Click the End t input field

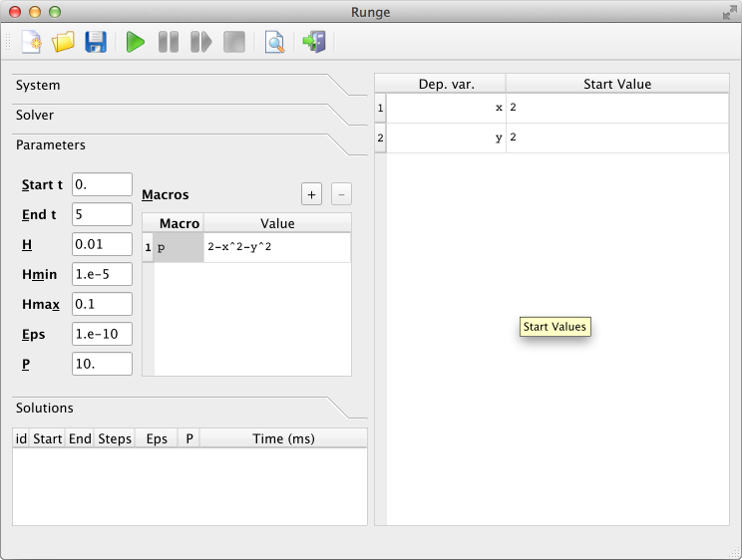click(102, 214)
